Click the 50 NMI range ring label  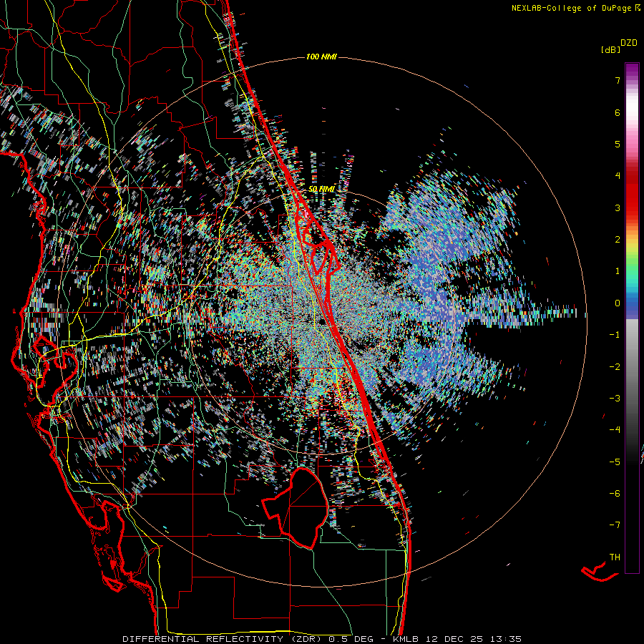pyautogui.click(x=321, y=189)
